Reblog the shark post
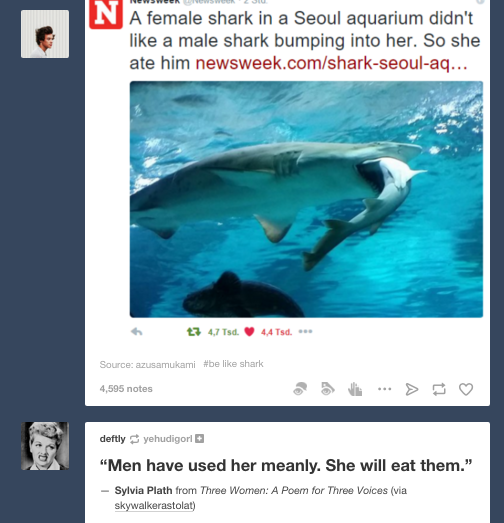The width and height of the screenshot is (504, 523). [x=439, y=389]
